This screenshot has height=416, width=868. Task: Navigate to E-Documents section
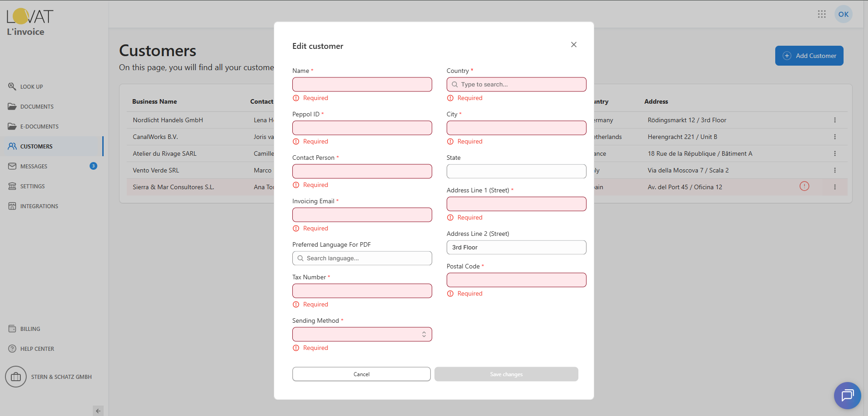[39, 126]
